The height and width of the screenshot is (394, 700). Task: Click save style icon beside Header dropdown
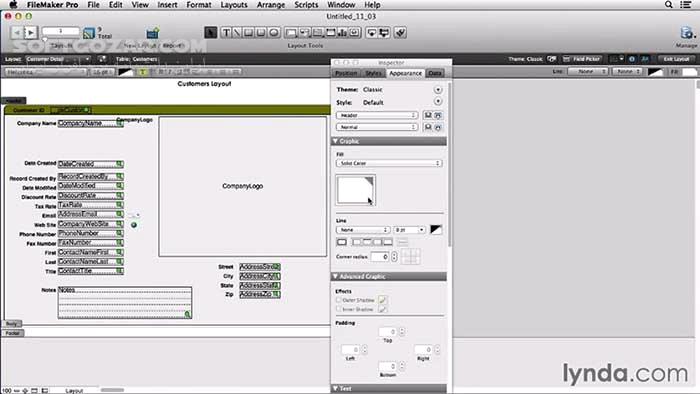click(x=428, y=115)
